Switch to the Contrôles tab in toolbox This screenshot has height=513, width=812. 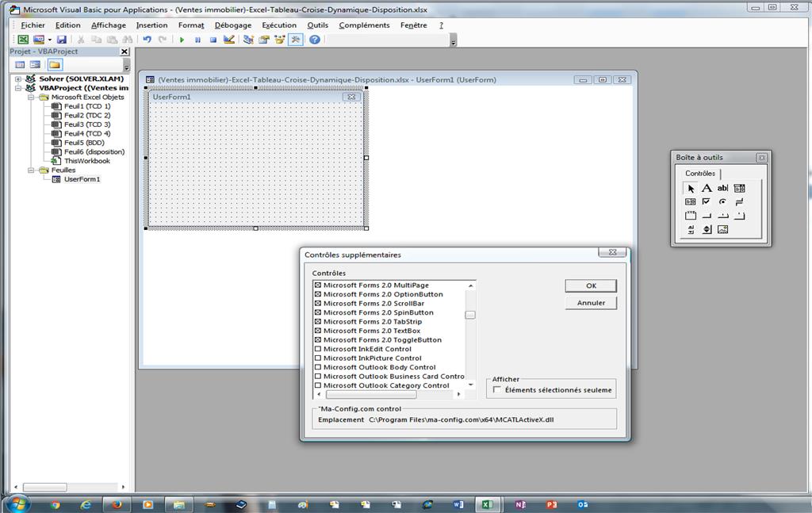pos(699,174)
